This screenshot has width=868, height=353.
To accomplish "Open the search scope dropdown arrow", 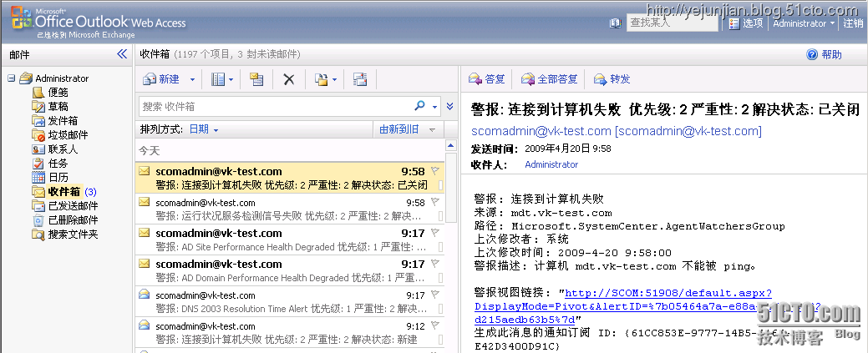I will (435, 106).
